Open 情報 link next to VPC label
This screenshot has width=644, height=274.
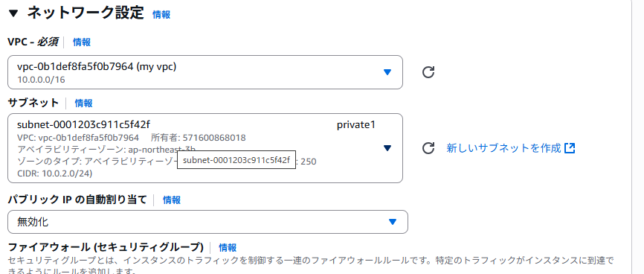coord(82,42)
